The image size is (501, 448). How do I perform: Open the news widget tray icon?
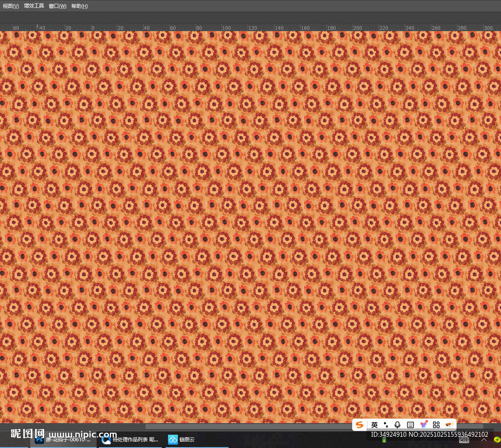[464, 440]
